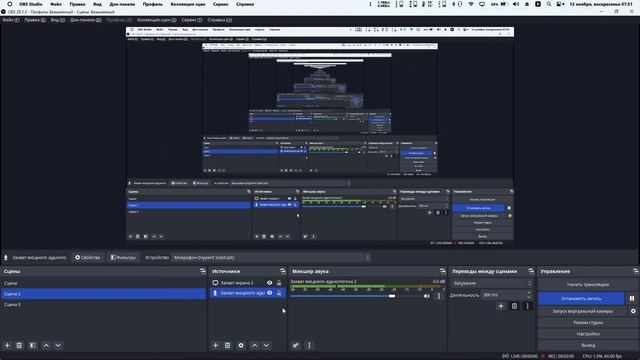Open Настройки settings button
Viewport: 640px width, 360px height.
tap(588, 334)
